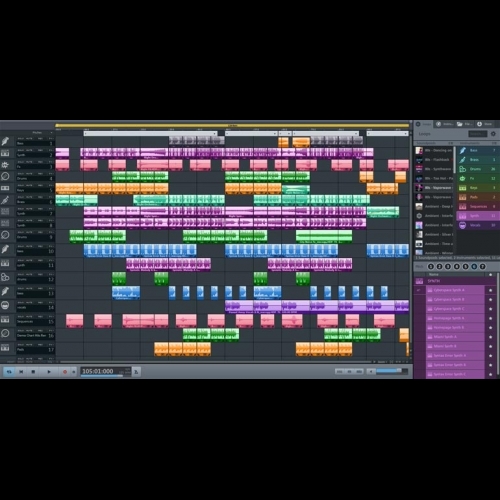Viewport: 500px width, 500px height.
Task: Select the Drums instrument category
Action: coord(477,169)
